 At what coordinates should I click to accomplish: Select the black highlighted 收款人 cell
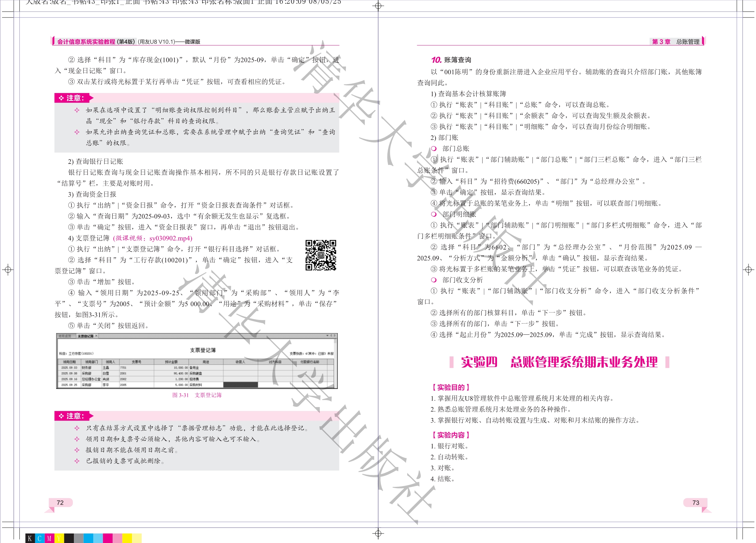(240, 385)
